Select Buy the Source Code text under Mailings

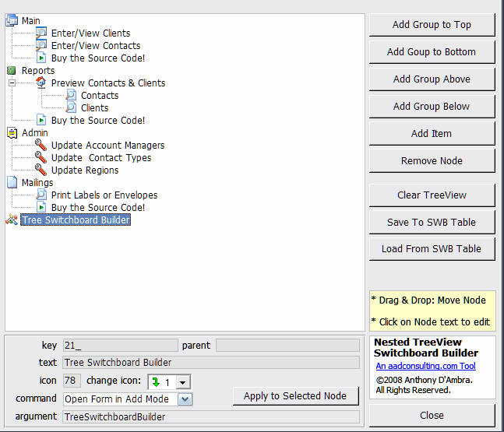point(98,208)
